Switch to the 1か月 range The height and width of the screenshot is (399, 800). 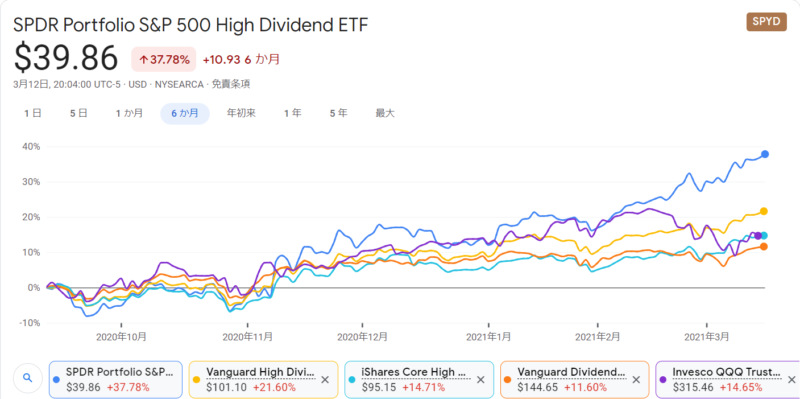[x=129, y=113]
